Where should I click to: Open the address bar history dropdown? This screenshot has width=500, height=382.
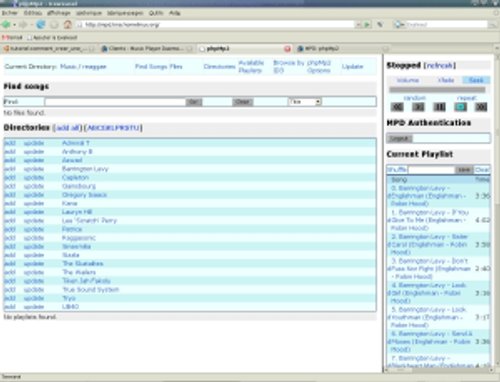(x=358, y=25)
